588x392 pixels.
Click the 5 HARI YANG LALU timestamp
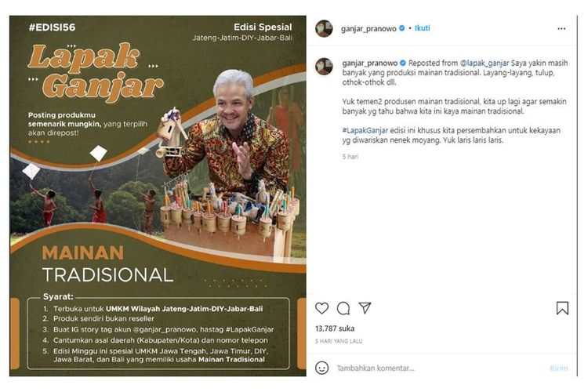[x=339, y=341]
